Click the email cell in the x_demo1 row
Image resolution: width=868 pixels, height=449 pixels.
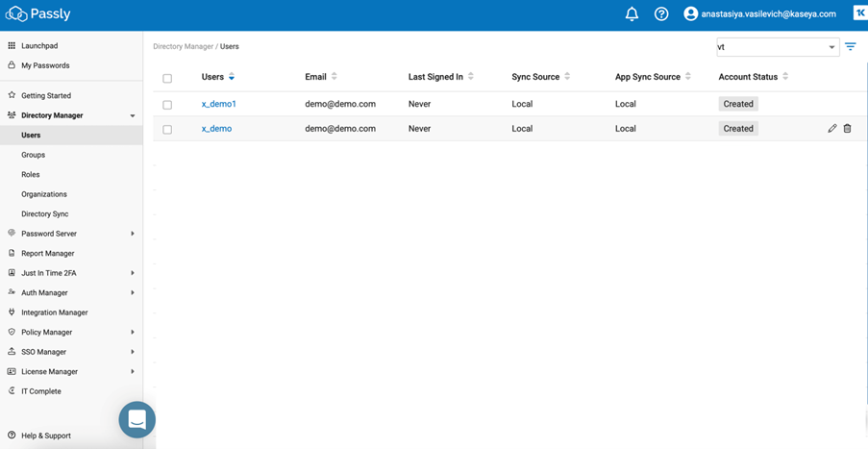340,104
